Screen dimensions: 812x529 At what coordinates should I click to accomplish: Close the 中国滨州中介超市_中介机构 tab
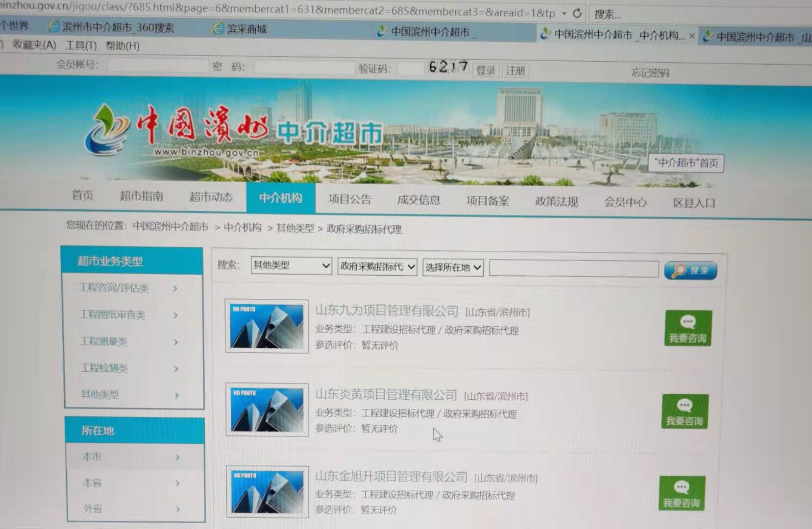691,35
